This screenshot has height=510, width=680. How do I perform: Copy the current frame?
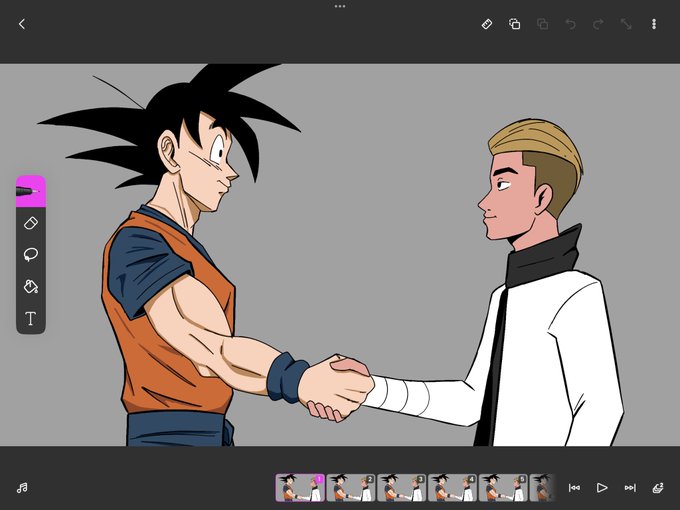tap(514, 24)
